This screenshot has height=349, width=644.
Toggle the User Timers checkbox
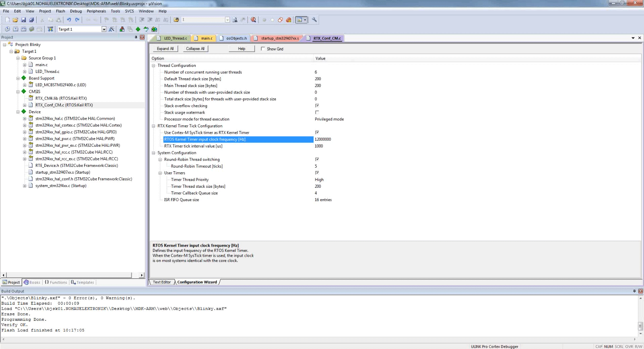click(x=317, y=173)
